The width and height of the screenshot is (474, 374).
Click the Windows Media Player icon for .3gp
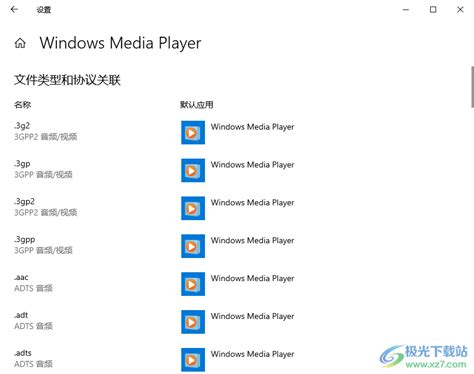pyautogui.click(x=193, y=170)
